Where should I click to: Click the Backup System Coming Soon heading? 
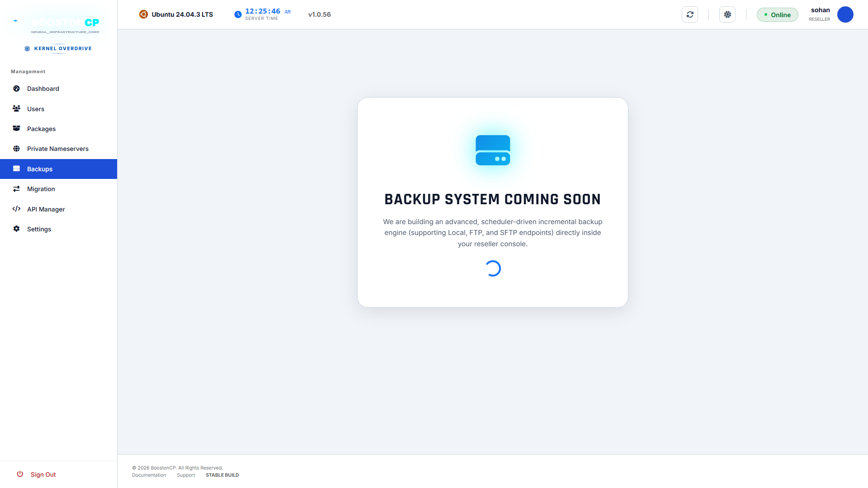[x=493, y=199]
